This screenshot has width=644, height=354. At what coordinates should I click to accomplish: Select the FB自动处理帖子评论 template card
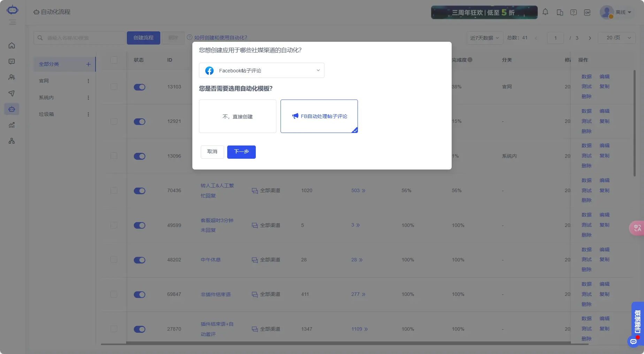pyautogui.click(x=319, y=116)
